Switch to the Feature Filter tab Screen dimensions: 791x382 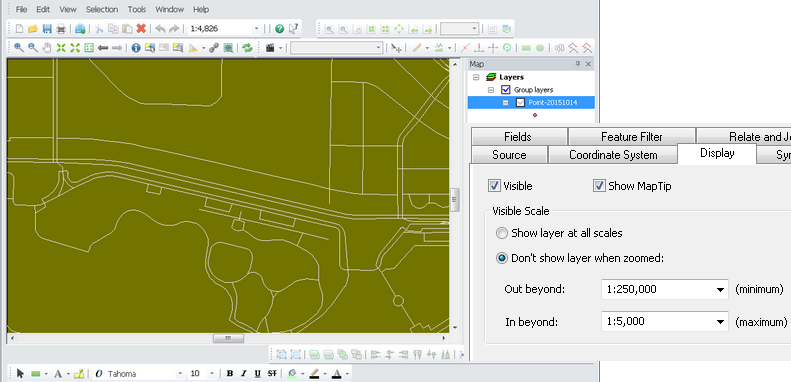click(632, 136)
